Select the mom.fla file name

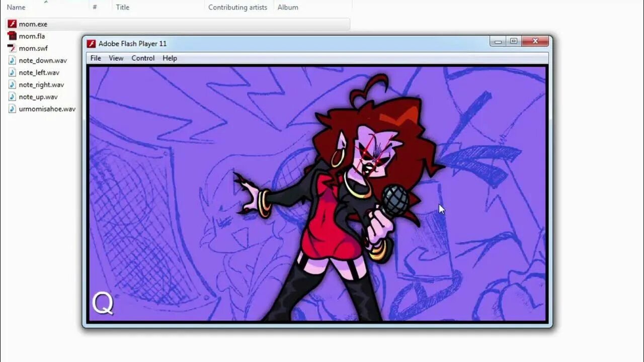tap(32, 36)
